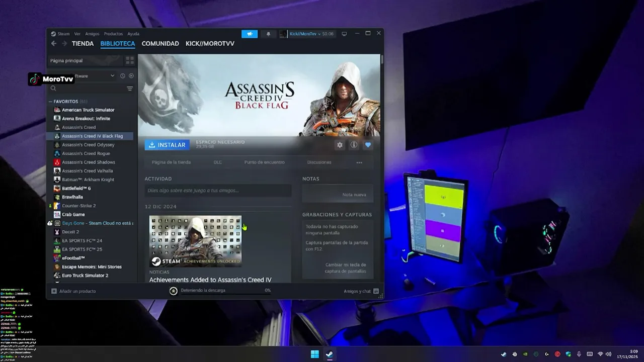Go to the COMUNIDAD section
Viewport: 644px width, 362px height.
click(160, 44)
